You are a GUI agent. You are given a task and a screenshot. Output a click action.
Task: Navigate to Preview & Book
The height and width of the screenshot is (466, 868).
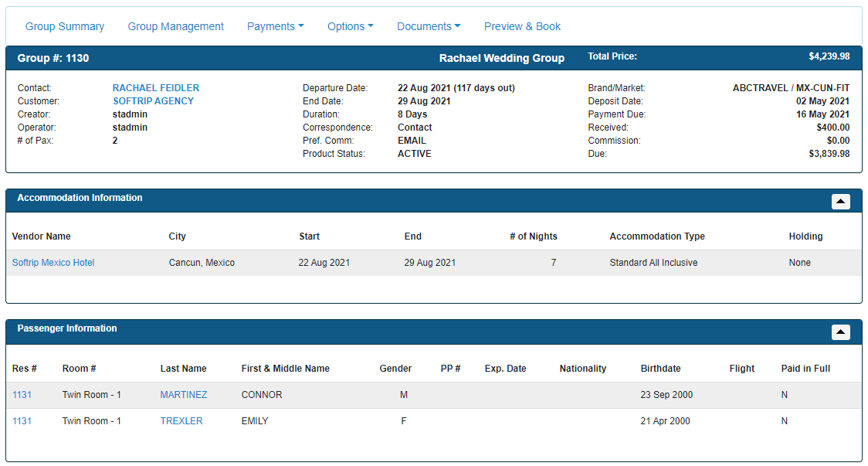522,26
